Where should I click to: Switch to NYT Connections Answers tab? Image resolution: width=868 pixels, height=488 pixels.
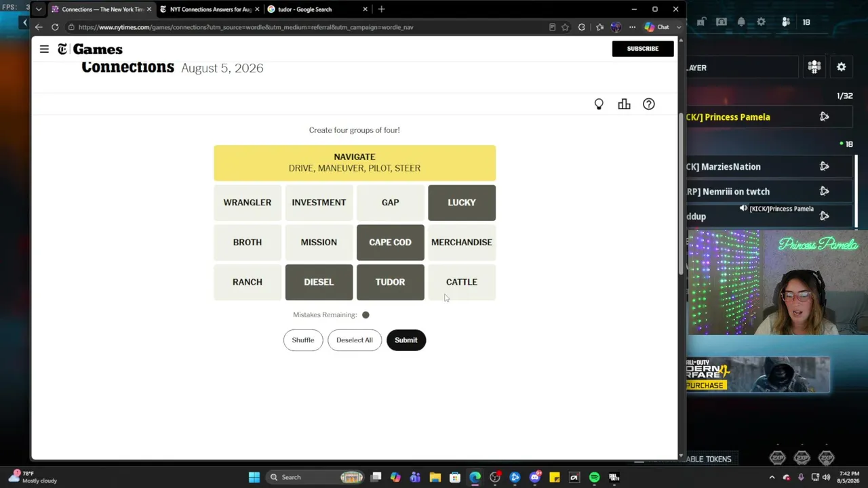pyautogui.click(x=210, y=9)
